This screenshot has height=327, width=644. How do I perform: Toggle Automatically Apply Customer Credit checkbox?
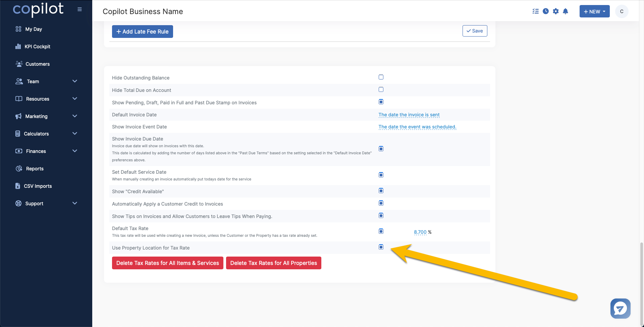[x=381, y=203]
